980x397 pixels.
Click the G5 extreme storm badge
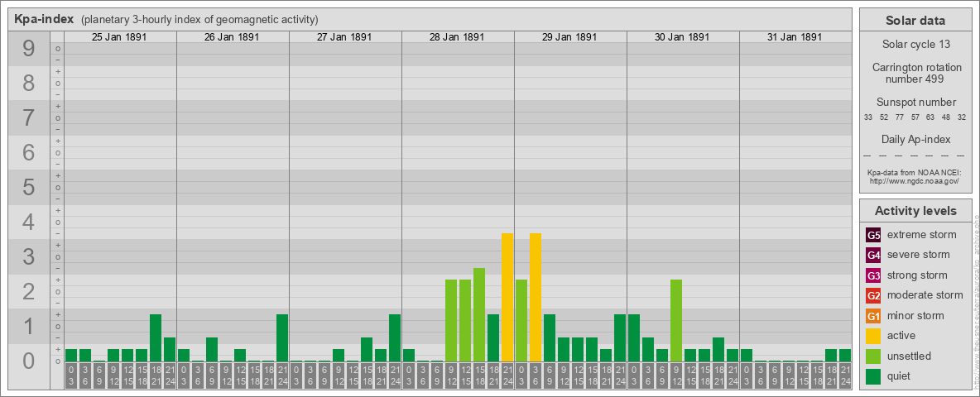coord(873,236)
